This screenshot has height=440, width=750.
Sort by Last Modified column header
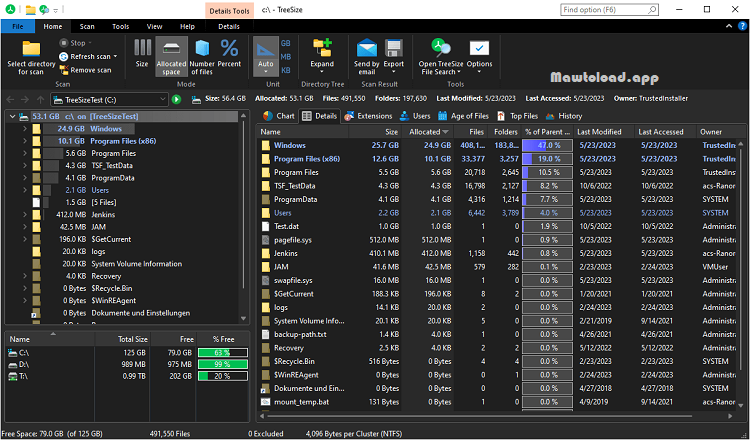pos(604,132)
